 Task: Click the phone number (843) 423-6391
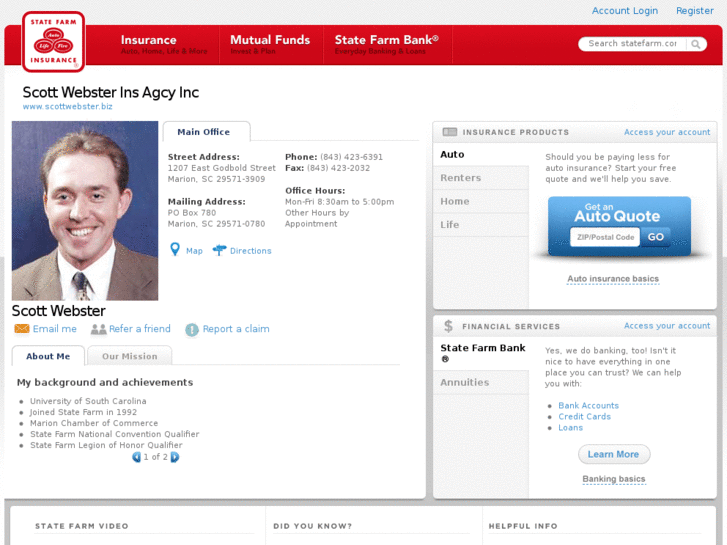[351, 157]
